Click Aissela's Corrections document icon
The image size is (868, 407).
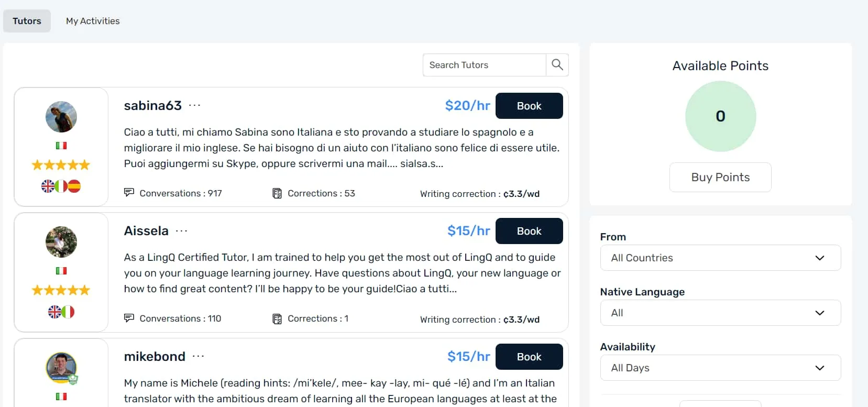pos(277,318)
